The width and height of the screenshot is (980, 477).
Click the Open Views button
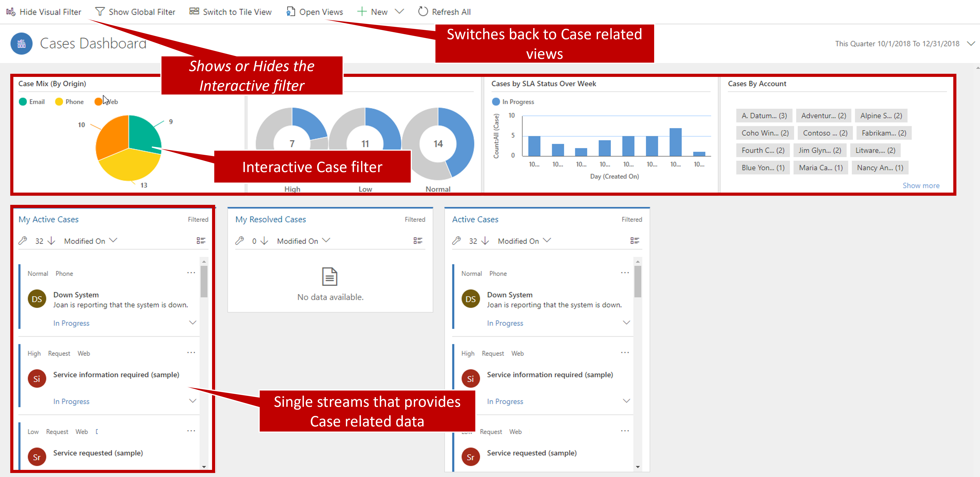pyautogui.click(x=314, y=12)
